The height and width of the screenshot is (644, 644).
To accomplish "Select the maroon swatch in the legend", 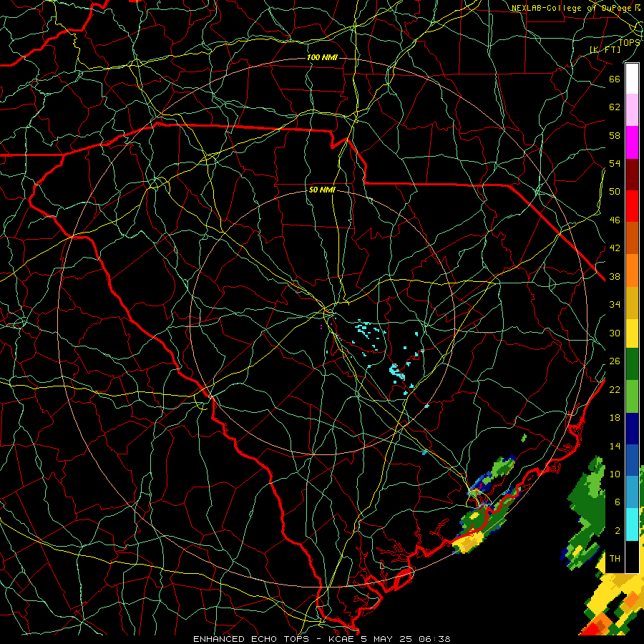I will [632, 175].
